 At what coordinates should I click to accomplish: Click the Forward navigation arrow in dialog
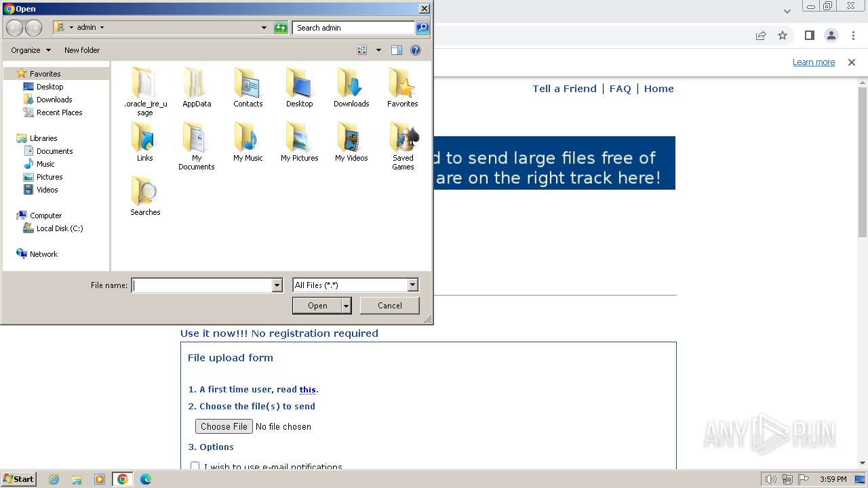click(33, 28)
